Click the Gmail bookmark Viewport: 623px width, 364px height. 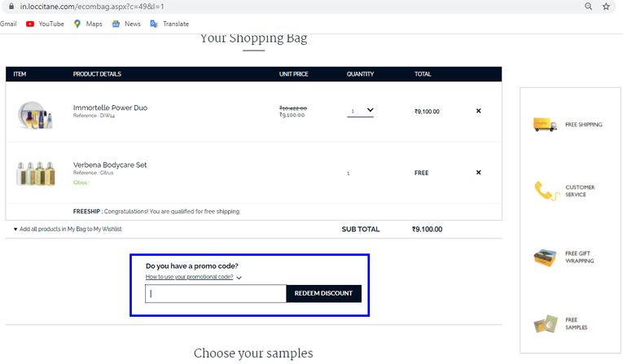[x=8, y=24]
